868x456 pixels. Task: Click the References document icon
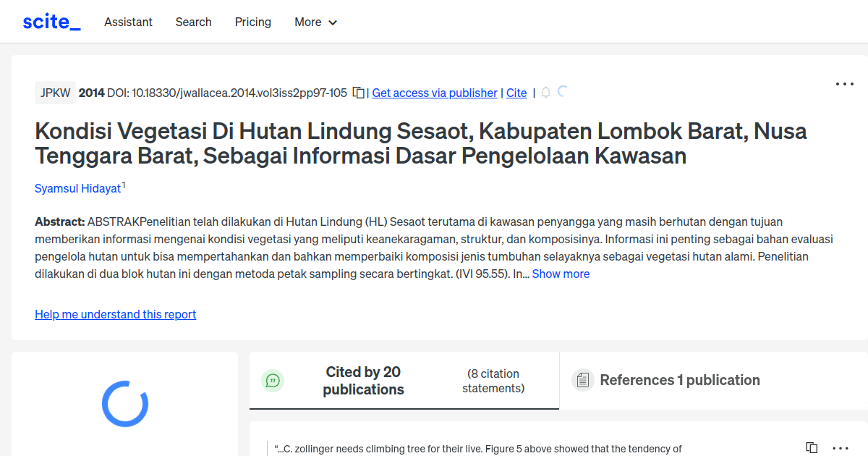(582, 380)
